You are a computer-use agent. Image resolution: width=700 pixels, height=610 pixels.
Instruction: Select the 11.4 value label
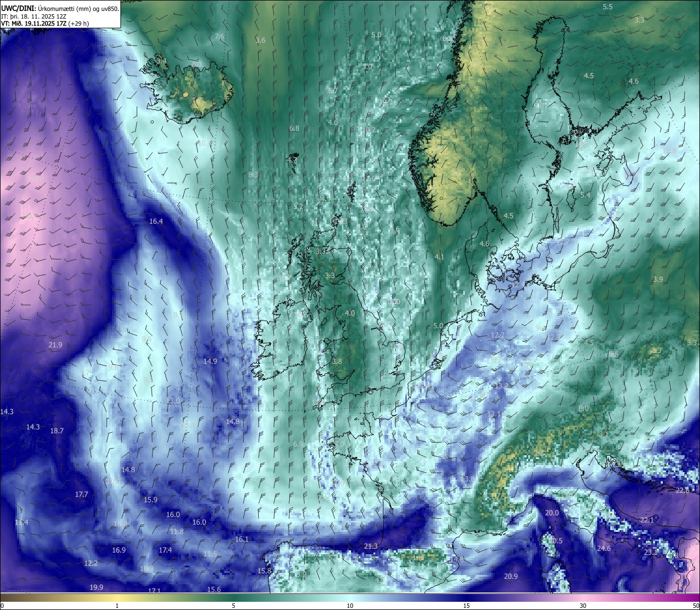click(x=21, y=522)
